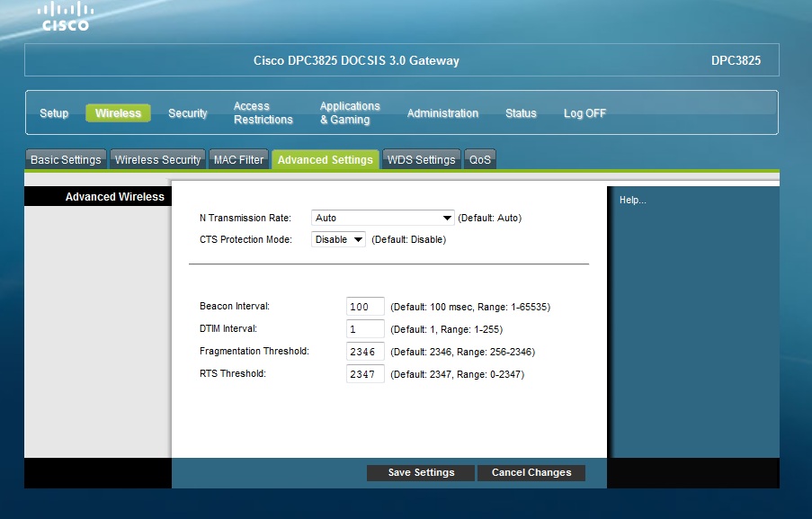Click the DPC3825 model label
Viewport: 812px width, 519px height.
tap(736, 60)
